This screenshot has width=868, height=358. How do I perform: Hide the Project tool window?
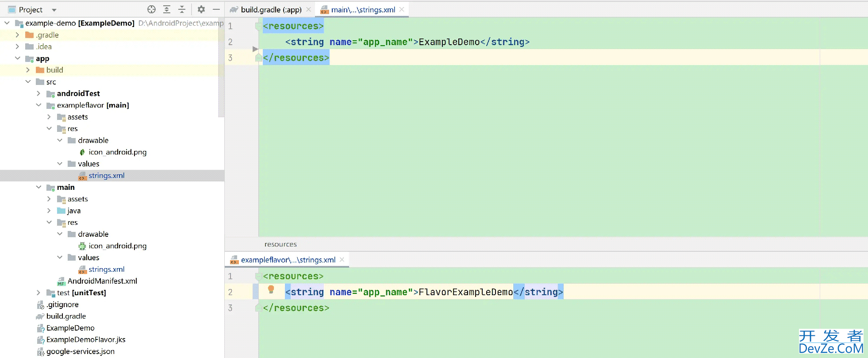(x=216, y=9)
